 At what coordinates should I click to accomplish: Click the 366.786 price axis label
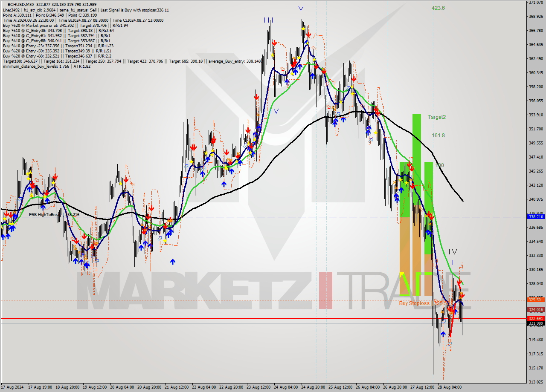(536, 31)
